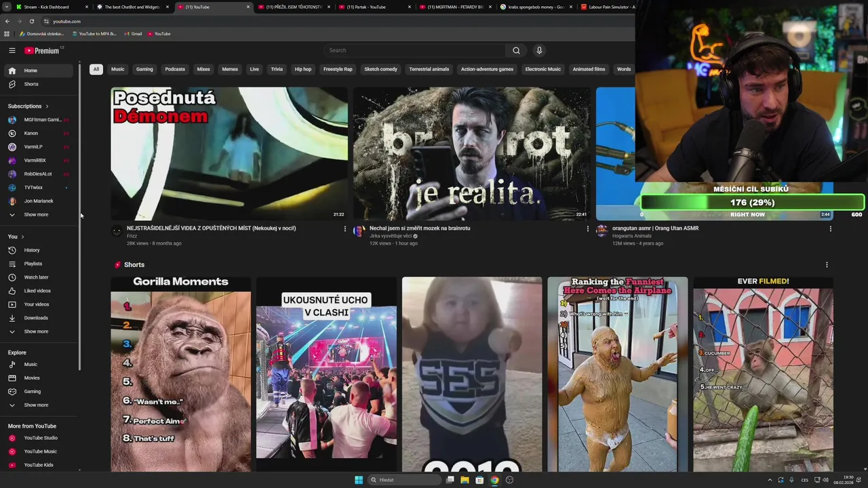868x488 pixels.
Task: Open YouTube Kids link
Action: (38, 465)
